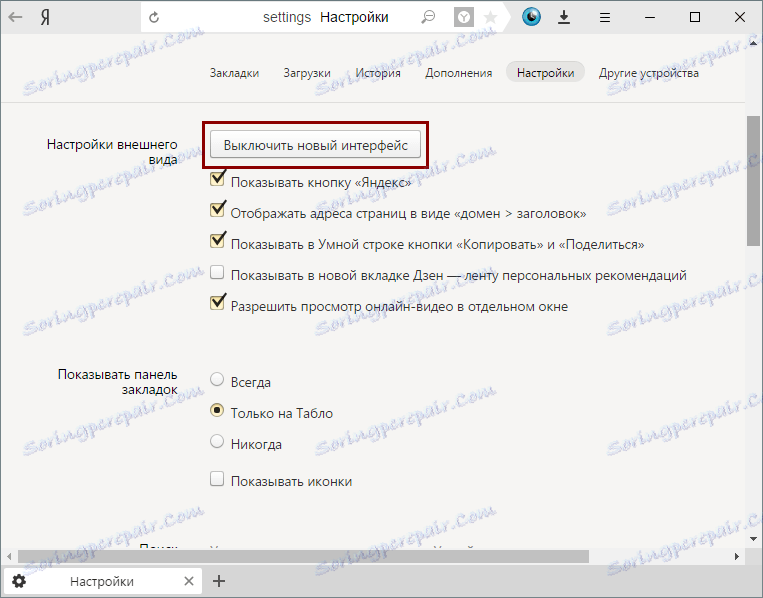This screenshot has height=598, width=763.
Task: Open downloads with the arrow icon
Action: [x=564, y=18]
